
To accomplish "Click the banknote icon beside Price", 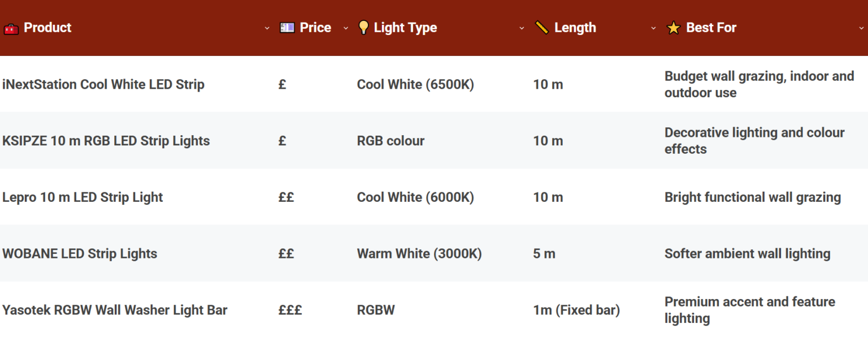I will point(287,27).
